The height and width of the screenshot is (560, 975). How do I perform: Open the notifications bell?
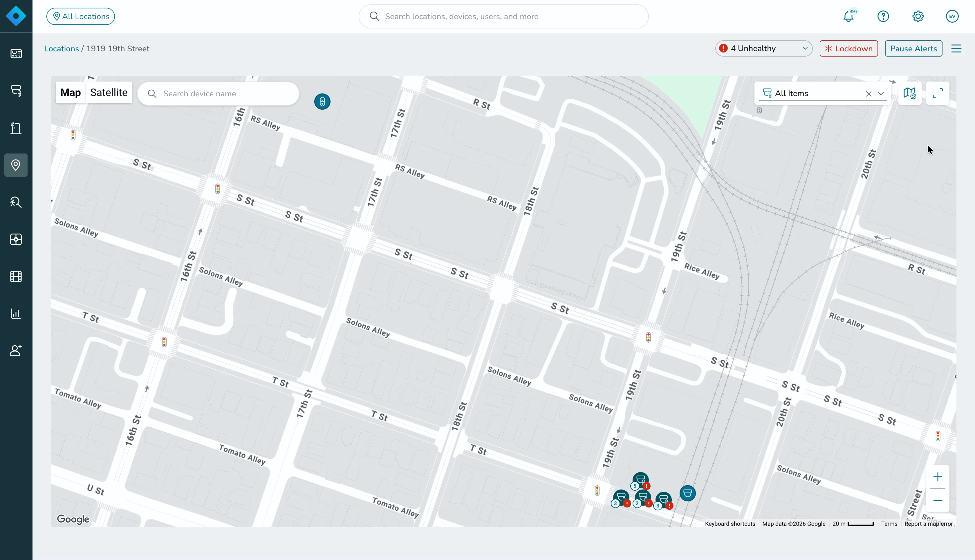pyautogui.click(x=848, y=17)
